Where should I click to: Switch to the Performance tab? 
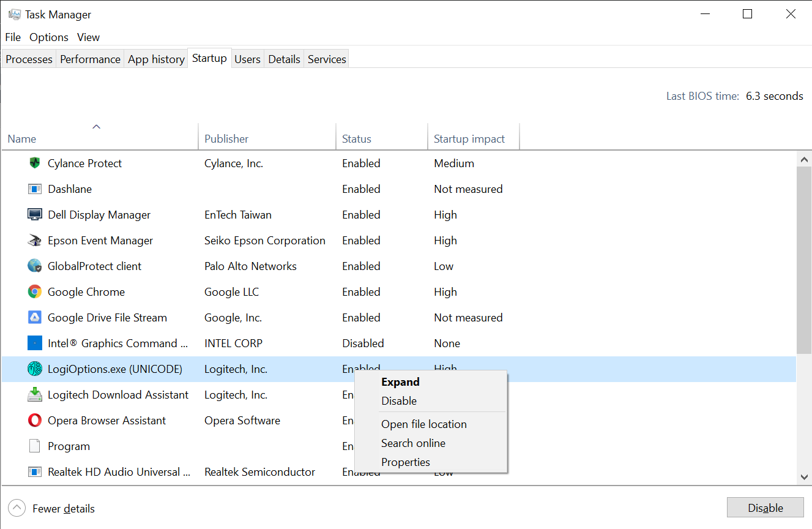pos(90,59)
